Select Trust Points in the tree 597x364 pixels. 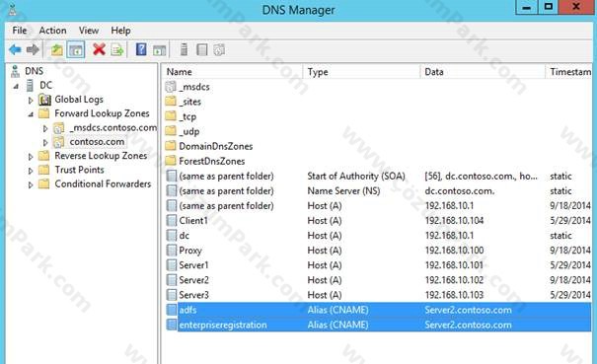[79, 170]
